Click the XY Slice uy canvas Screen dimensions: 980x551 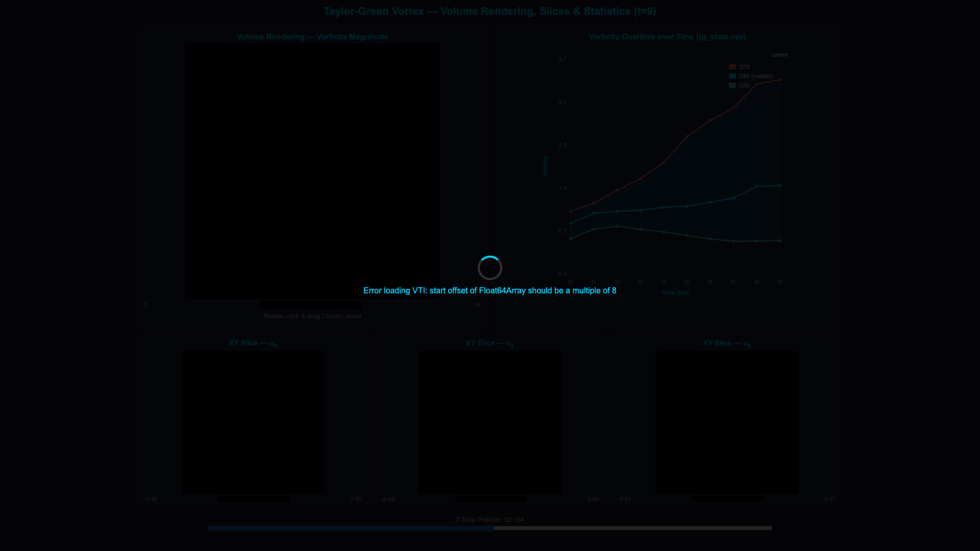[490, 422]
